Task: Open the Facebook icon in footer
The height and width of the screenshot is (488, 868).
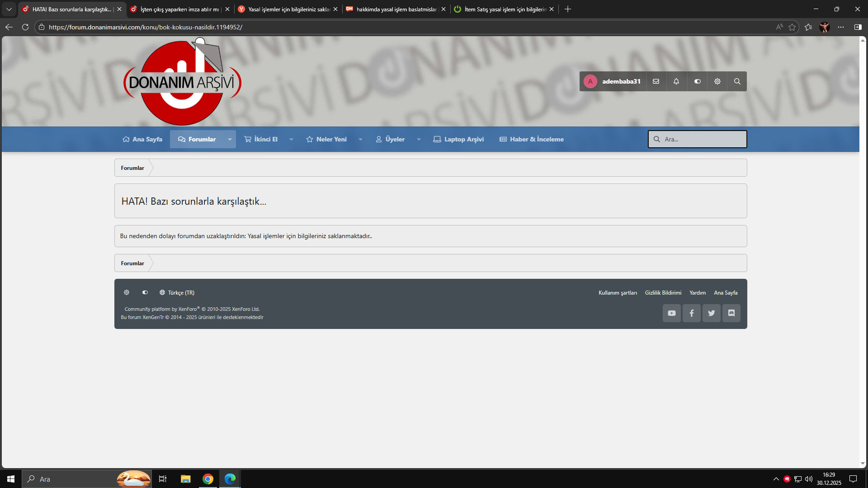Action: [x=692, y=313]
